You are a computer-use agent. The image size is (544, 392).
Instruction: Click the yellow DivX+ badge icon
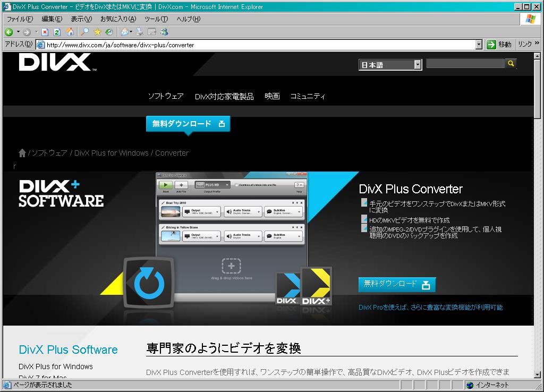pyautogui.click(x=316, y=286)
